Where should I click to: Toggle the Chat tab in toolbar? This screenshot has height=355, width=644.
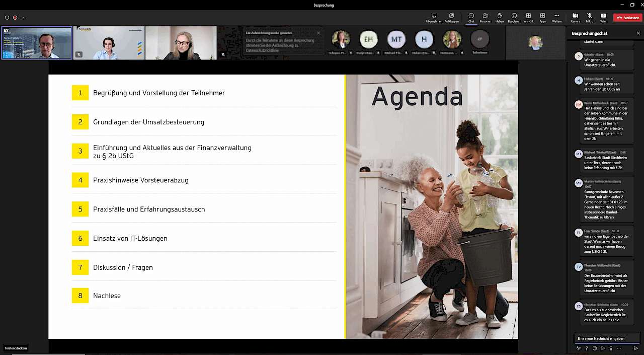[x=471, y=18]
